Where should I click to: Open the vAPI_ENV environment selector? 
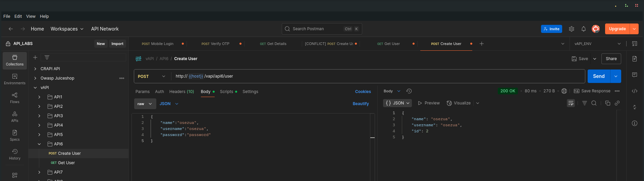coord(597,44)
